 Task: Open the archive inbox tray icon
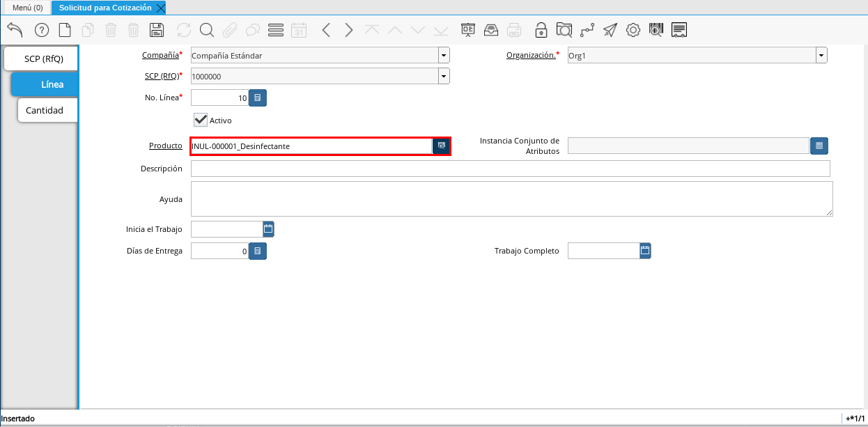[x=491, y=30]
